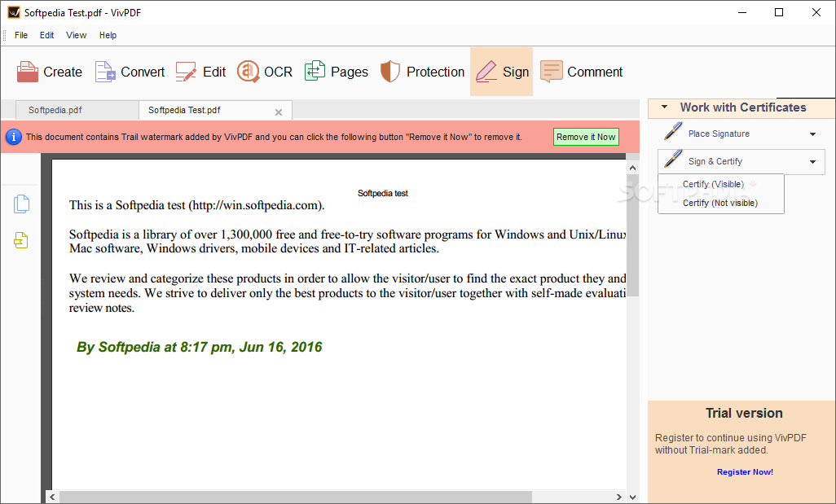Click the 'Sign & Certify' label
This screenshot has width=836, height=504.
715,161
